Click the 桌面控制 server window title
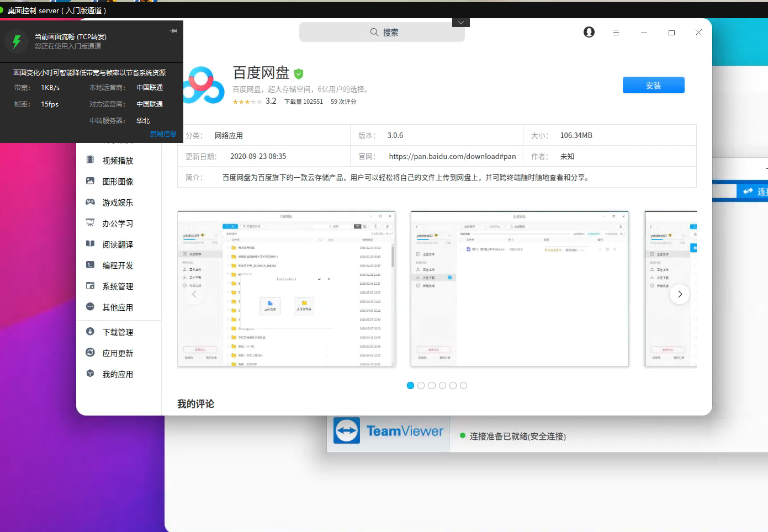Image resolution: width=768 pixels, height=532 pixels. tap(56, 10)
